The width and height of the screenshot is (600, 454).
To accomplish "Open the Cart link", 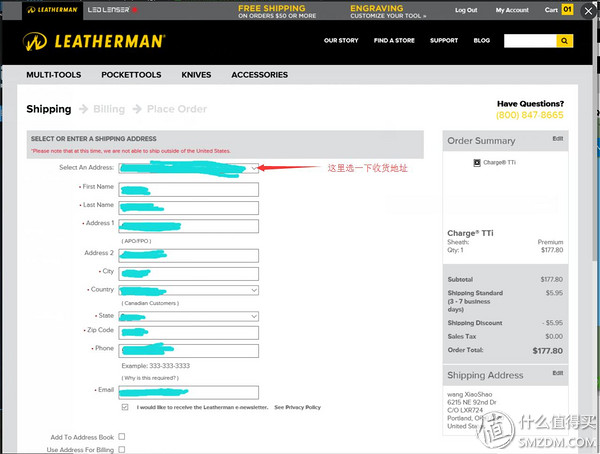I will point(551,10).
